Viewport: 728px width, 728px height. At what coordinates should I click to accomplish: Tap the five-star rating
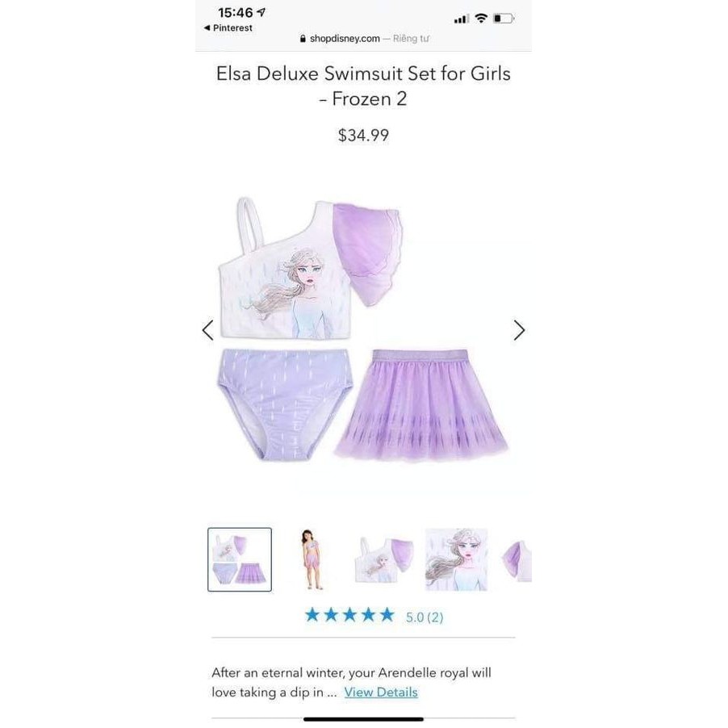(349, 616)
